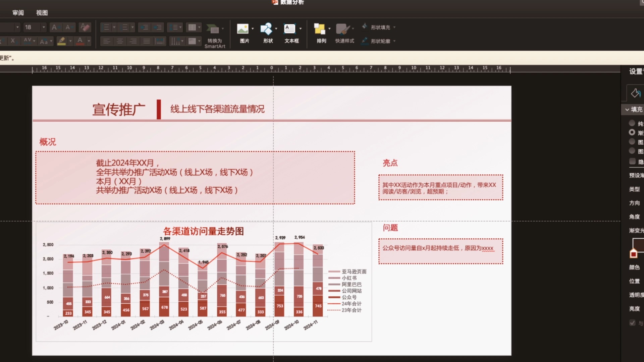
Task: Select the 问题 heading on slide
Action: click(390, 228)
